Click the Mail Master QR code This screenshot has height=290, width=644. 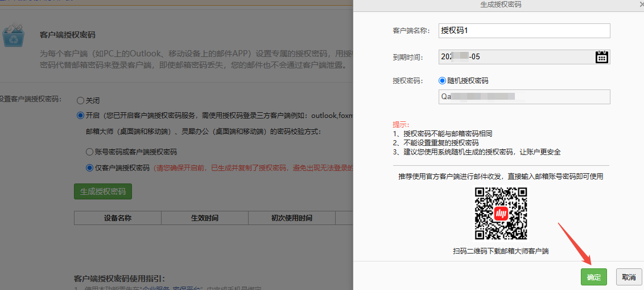(x=501, y=214)
